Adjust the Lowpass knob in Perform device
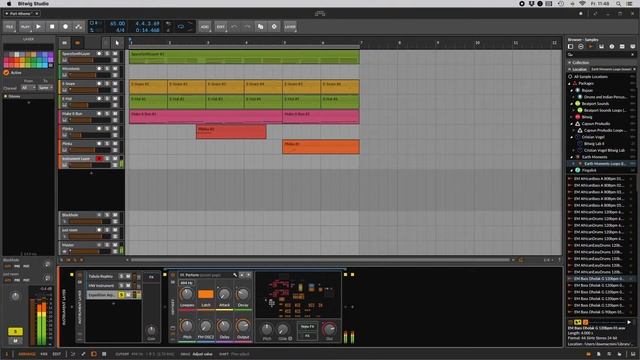The width and height of the screenshot is (640, 360). pyautogui.click(x=187, y=294)
